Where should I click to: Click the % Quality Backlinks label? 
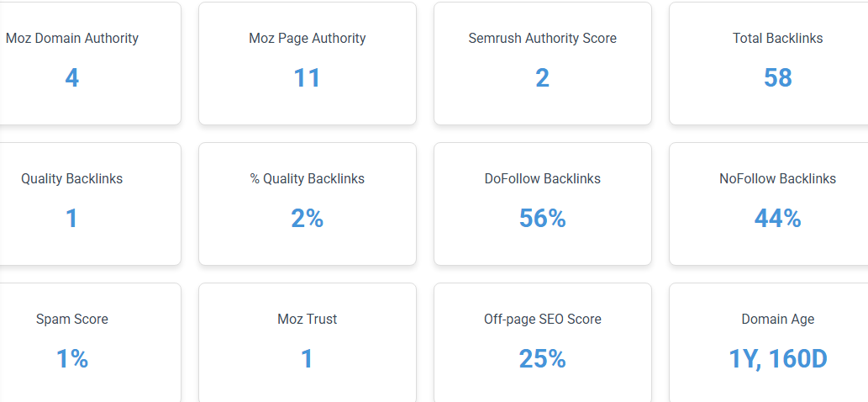pyautogui.click(x=308, y=179)
